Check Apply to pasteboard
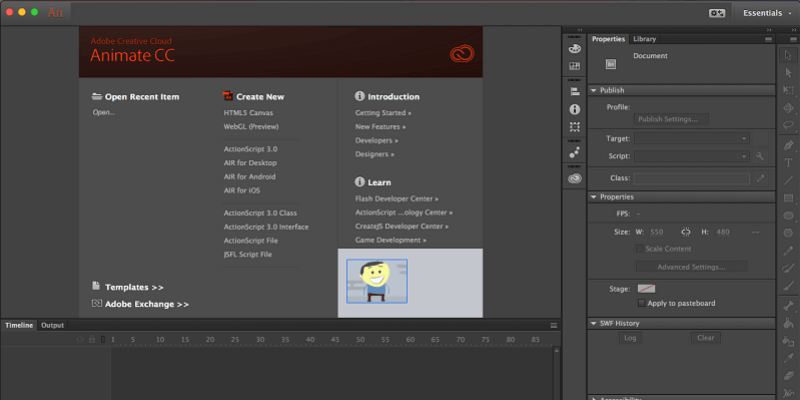This screenshot has width=800, height=400. (x=641, y=303)
